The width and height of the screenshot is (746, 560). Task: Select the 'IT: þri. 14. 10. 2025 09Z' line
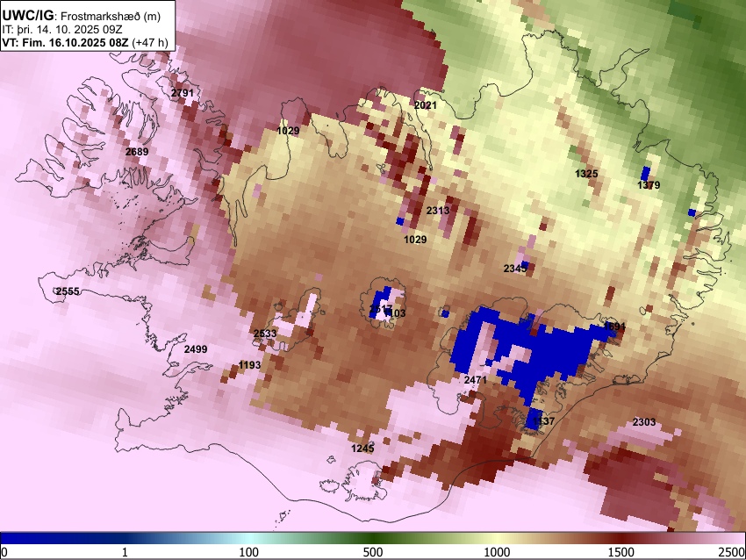click(61, 30)
